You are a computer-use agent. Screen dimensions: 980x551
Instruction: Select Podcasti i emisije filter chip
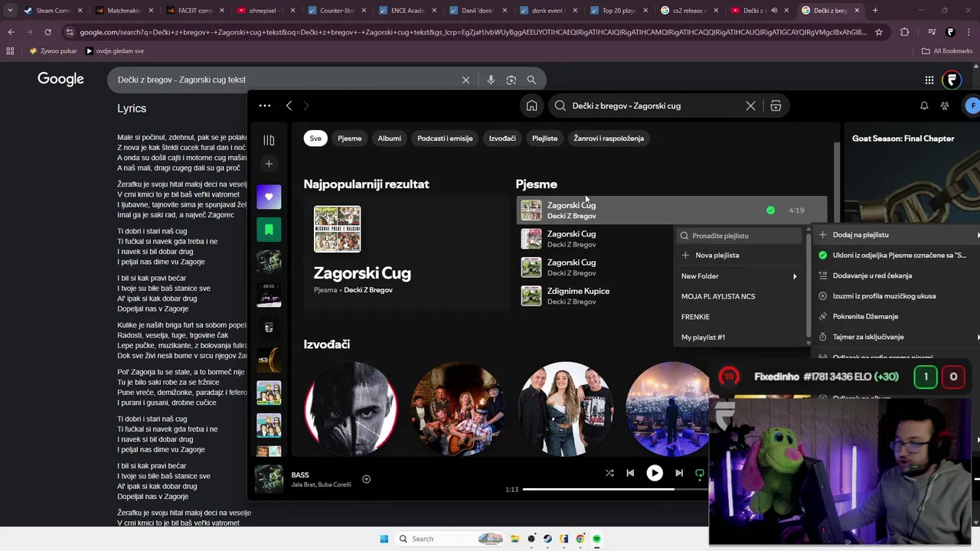(445, 139)
